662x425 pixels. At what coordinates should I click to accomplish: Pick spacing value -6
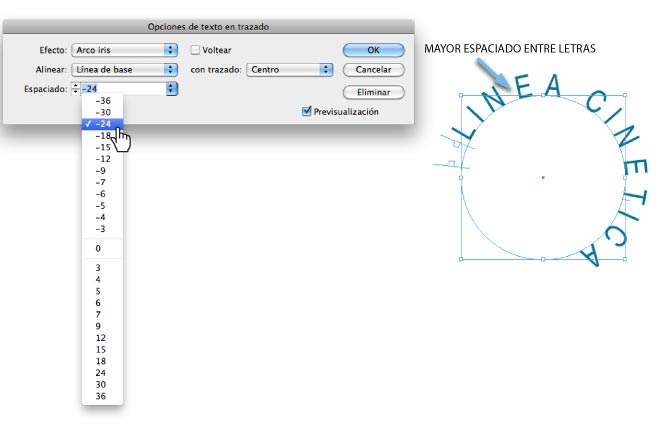coord(103,194)
